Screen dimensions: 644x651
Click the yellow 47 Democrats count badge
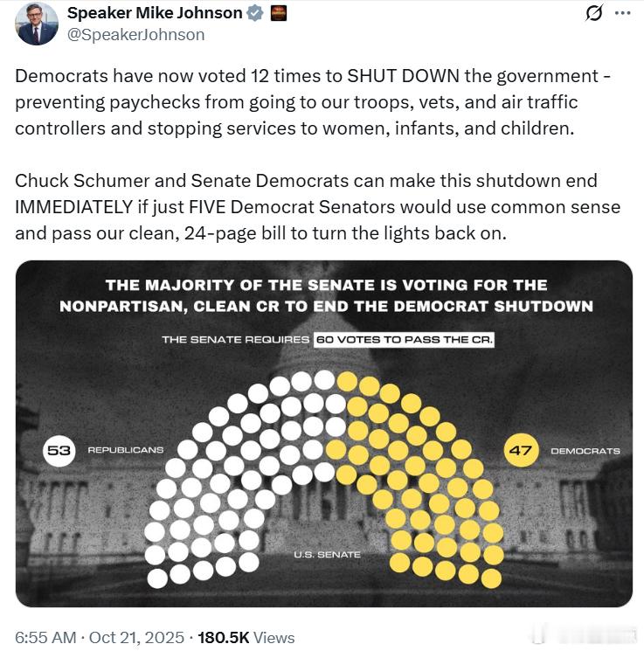[x=521, y=450]
